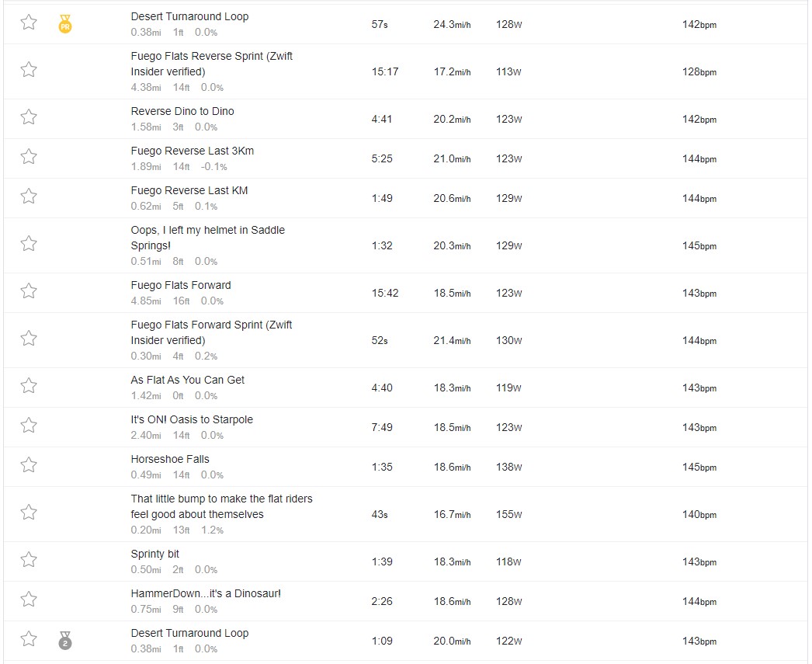Open Oops, I left my helmet segment

pyautogui.click(x=208, y=238)
